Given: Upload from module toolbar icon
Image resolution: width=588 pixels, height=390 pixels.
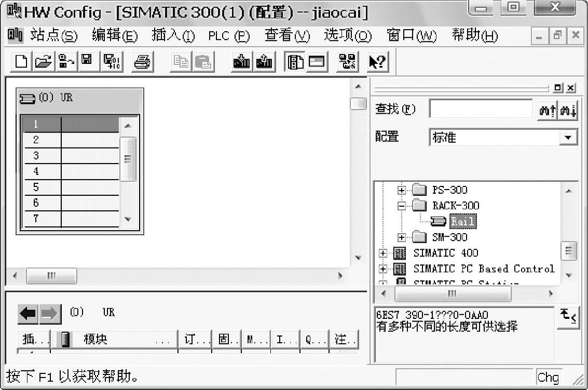Looking at the screenshot, I should [264, 62].
